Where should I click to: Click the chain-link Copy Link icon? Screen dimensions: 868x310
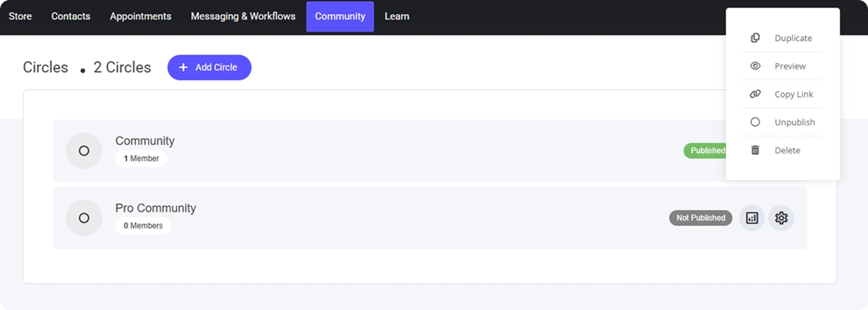tap(755, 94)
